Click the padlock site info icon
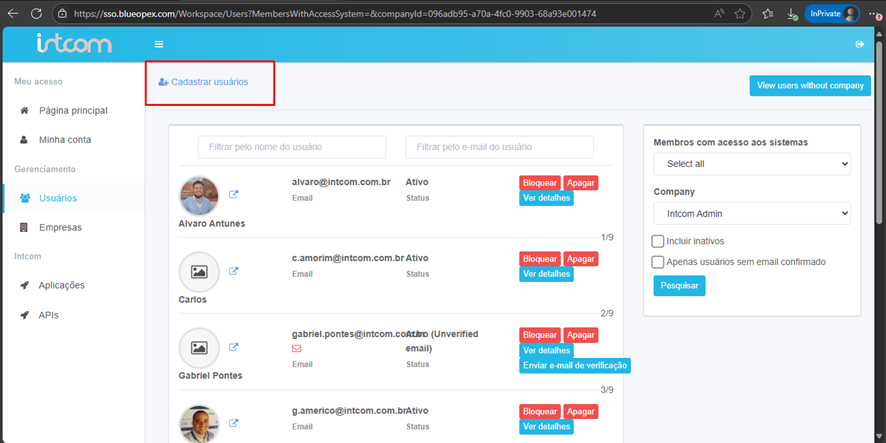The width and height of the screenshot is (886, 443). 62,13
